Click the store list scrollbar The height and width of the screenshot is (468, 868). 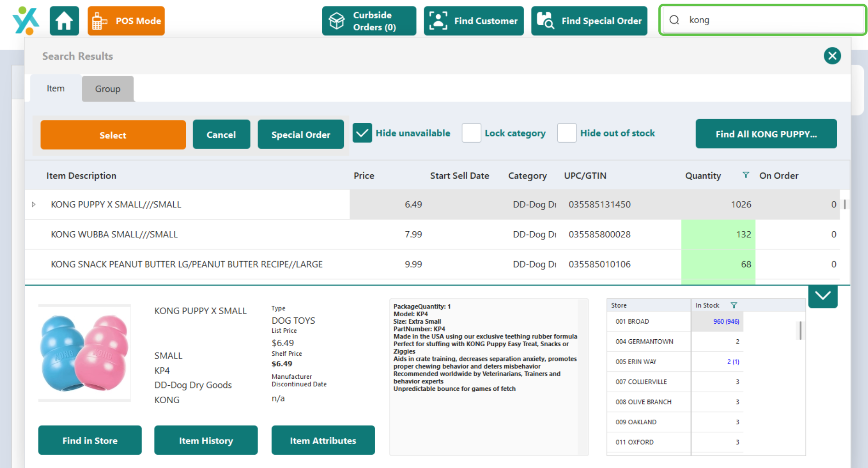800,330
